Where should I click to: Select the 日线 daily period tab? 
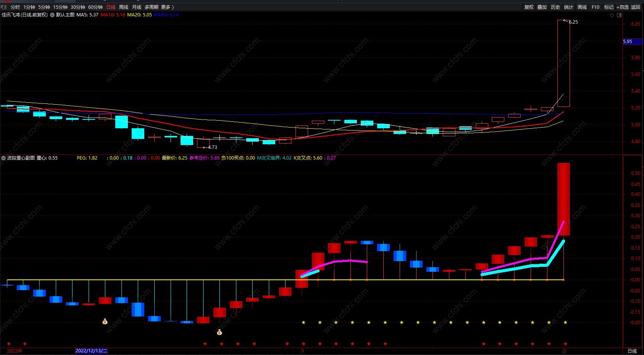pyautogui.click(x=111, y=7)
